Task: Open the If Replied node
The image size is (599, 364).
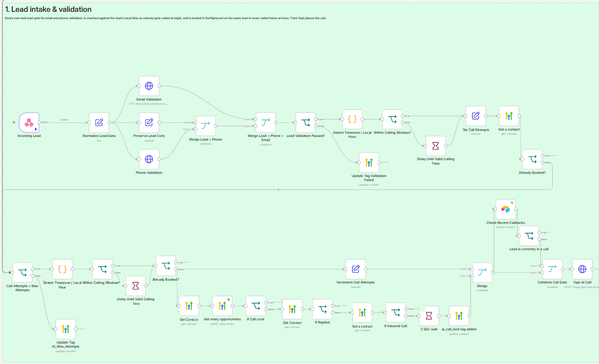Action: click(x=322, y=309)
